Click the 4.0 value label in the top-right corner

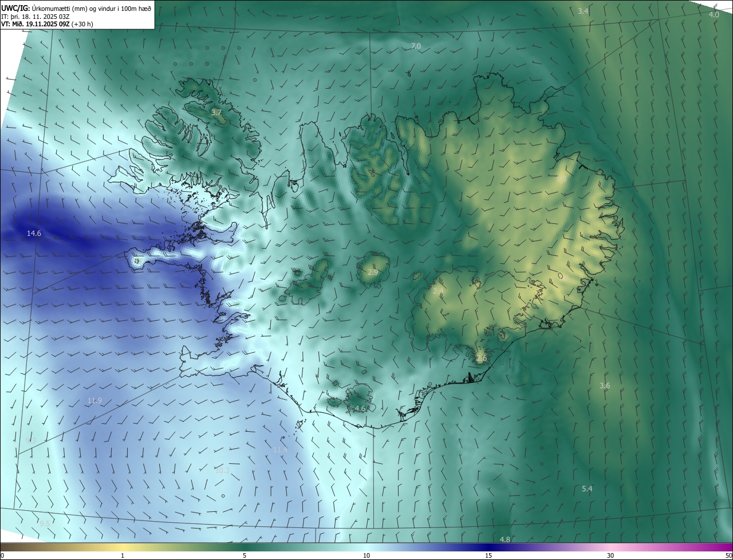(714, 14)
